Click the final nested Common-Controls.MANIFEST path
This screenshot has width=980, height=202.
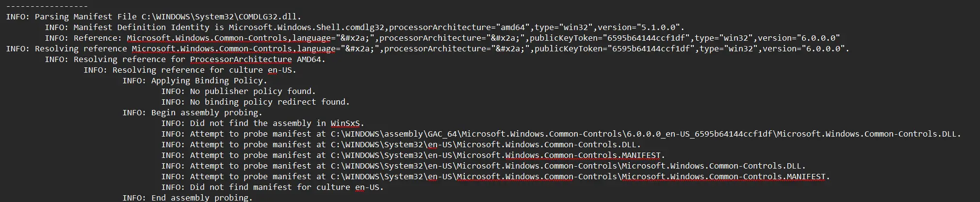578,176
